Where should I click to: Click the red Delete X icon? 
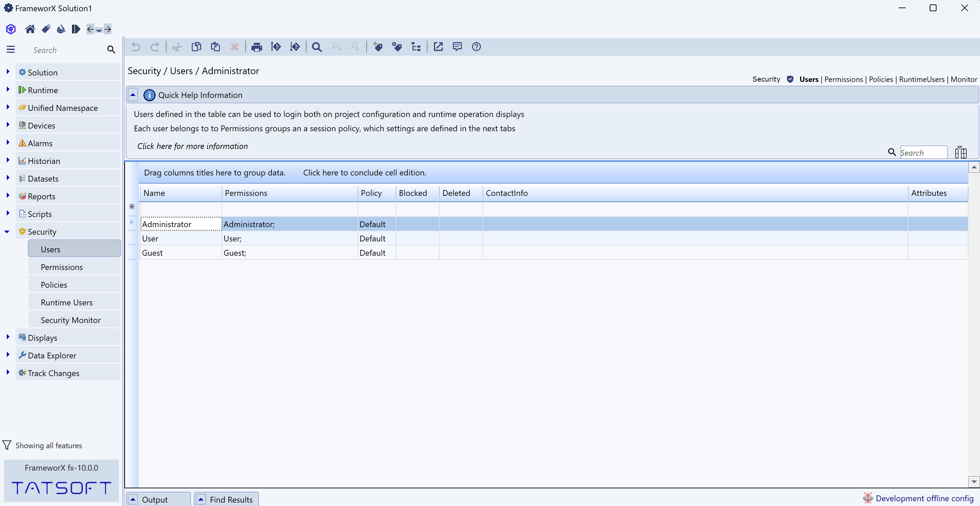click(x=234, y=47)
